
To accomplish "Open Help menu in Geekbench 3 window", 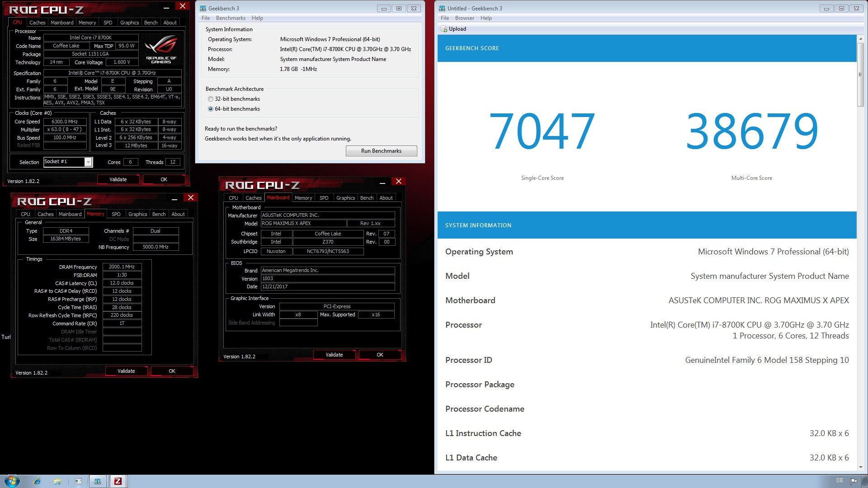I will pos(257,18).
